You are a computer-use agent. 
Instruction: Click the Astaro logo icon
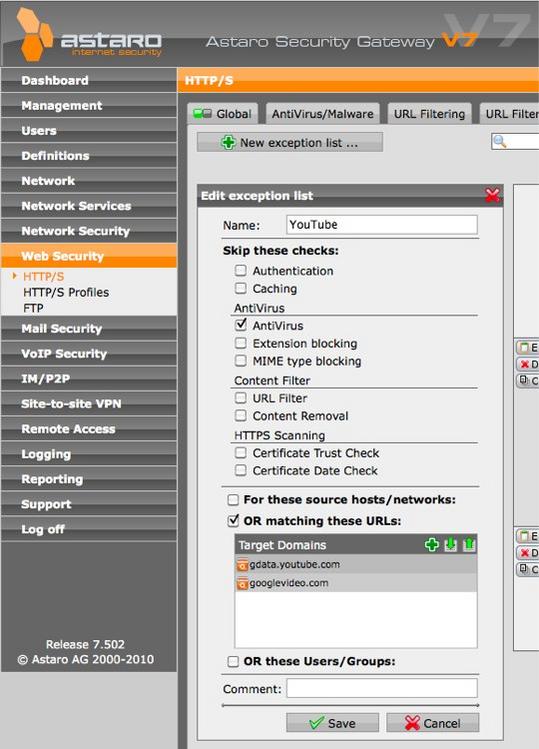click(34, 34)
